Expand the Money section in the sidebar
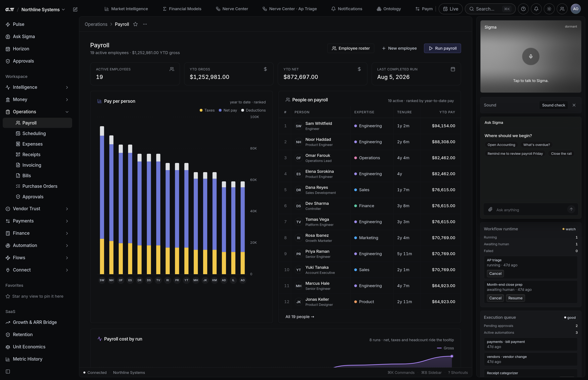588x380 pixels. pos(37,100)
